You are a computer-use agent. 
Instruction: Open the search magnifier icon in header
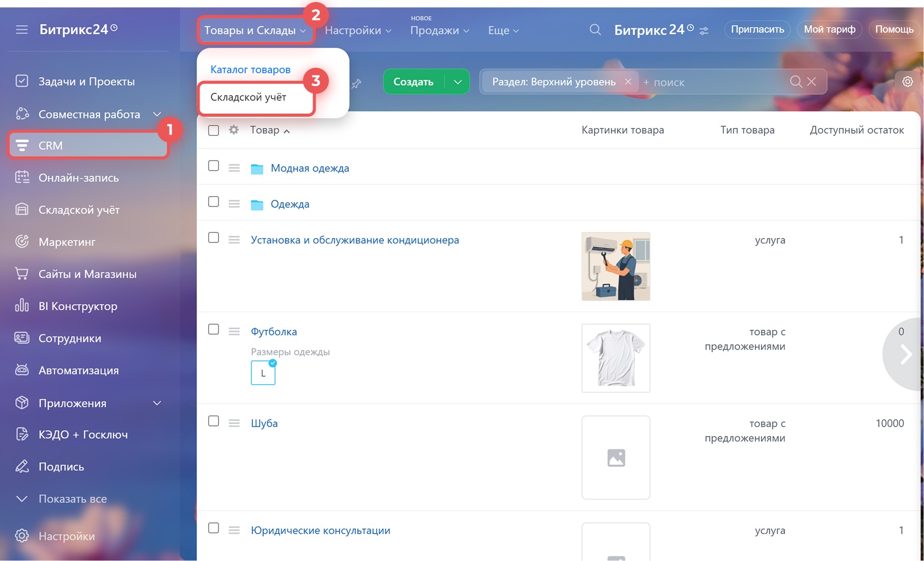[595, 30]
